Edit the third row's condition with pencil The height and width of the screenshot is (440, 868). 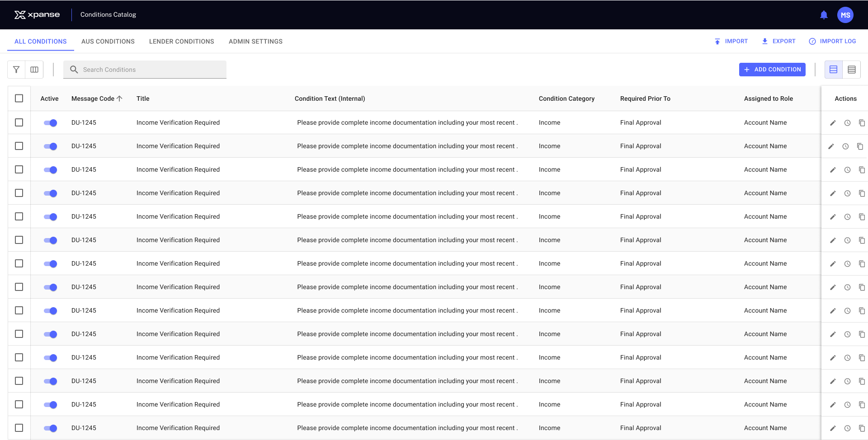(x=833, y=170)
